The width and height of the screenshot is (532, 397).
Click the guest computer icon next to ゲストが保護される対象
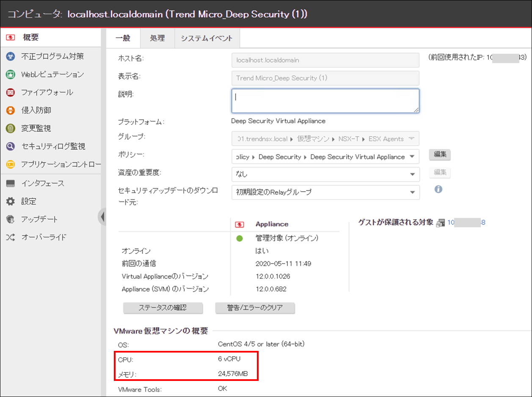pos(441,223)
